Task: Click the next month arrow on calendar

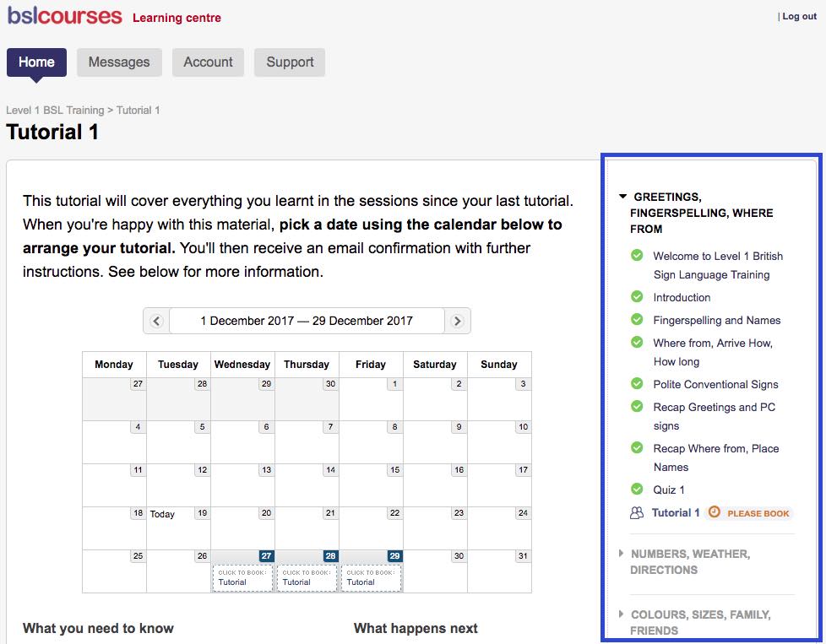Action: [458, 321]
